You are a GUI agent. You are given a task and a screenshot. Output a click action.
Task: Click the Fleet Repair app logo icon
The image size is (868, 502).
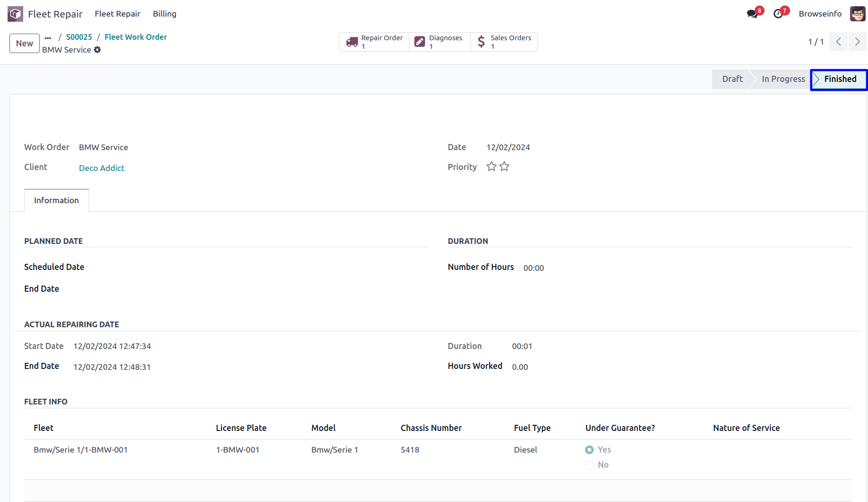click(x=15, y=14)
